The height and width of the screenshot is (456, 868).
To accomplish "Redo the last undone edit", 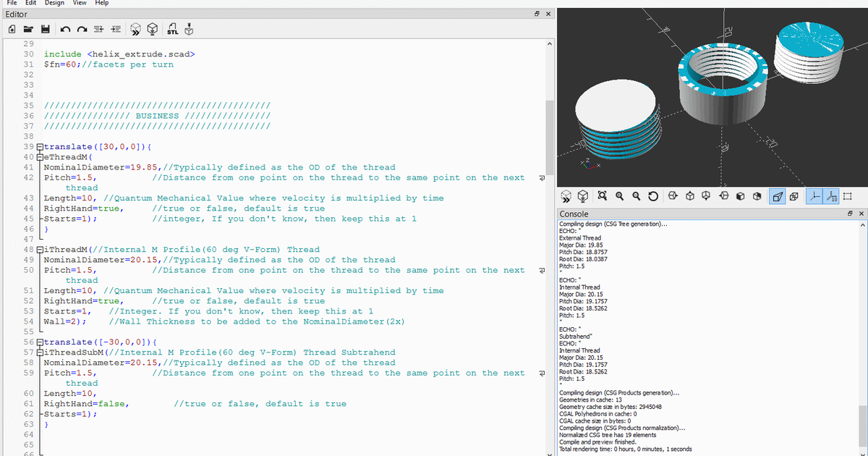I will click(x=82, y=30).
